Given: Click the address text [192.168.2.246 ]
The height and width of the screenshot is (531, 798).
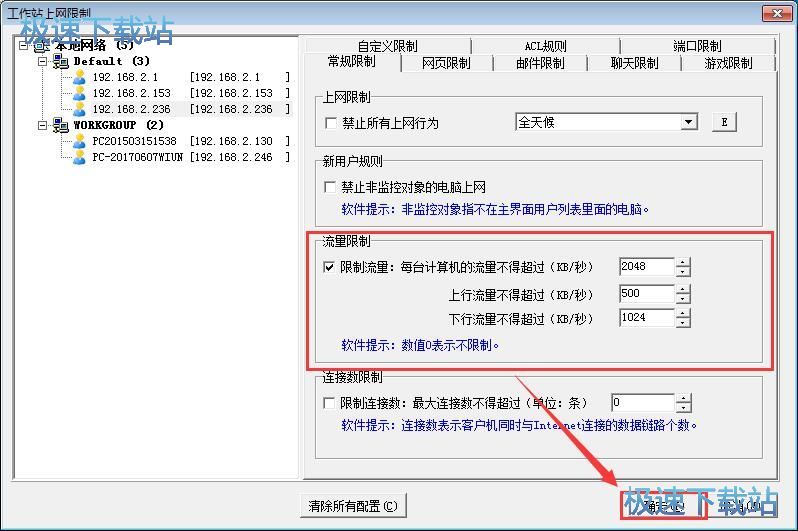Looking at the screenshot, I should [x=240, y=157].
